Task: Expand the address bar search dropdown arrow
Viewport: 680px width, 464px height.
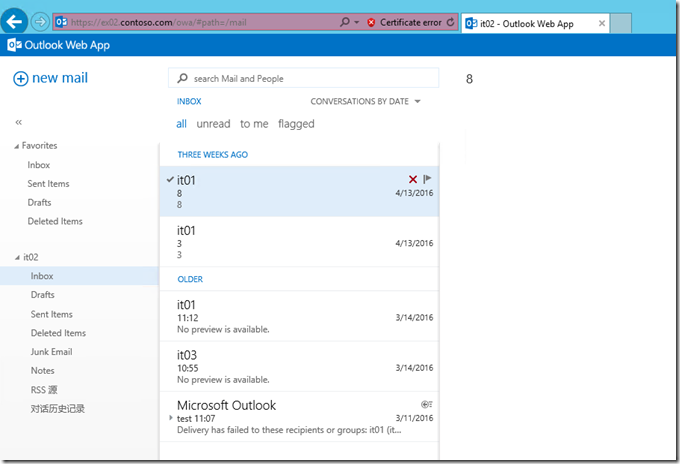Action: (x=356, y=22)
